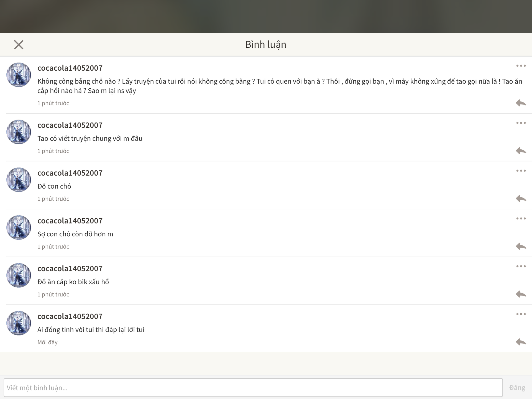Image resolution: width=532 pixels, height=399 pixels.
Task: Open three-dot menu on 'Ai đồng tình' comment
Action: tap(521, 314)
